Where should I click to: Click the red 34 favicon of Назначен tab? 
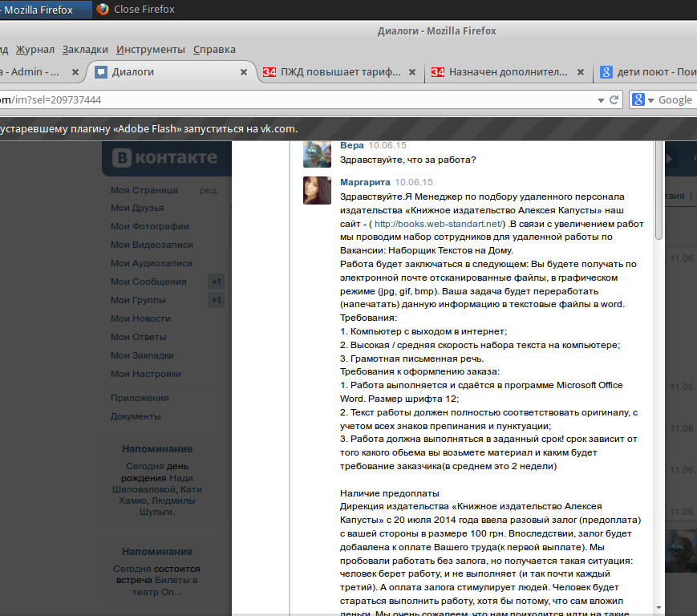pyautogui.click(x=438, y=72)
